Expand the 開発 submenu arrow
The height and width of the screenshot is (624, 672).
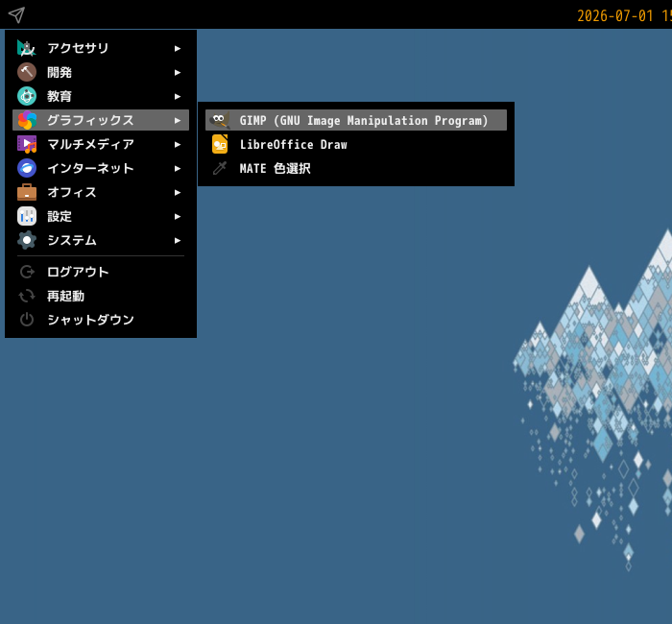(x=178, y=72)
